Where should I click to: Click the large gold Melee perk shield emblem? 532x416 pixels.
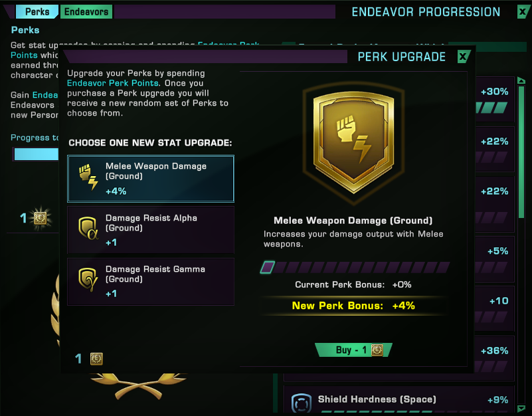tap(353, 142)
